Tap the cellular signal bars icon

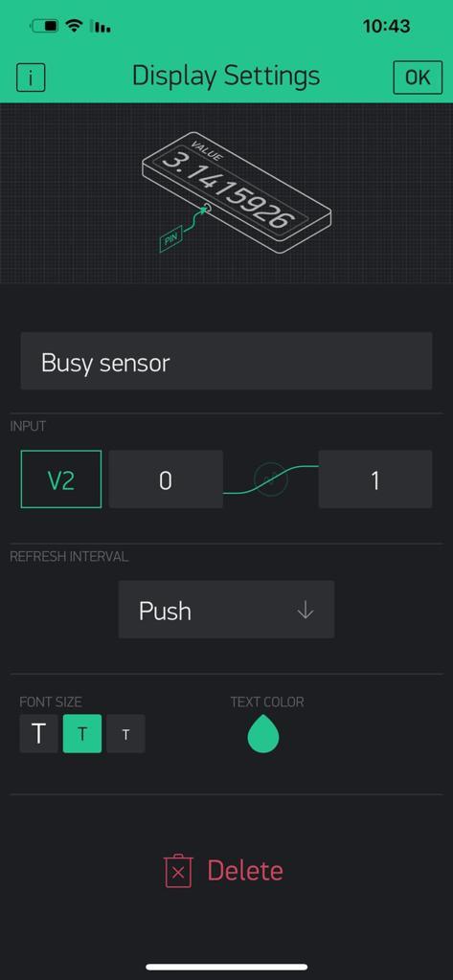point(101,26)
